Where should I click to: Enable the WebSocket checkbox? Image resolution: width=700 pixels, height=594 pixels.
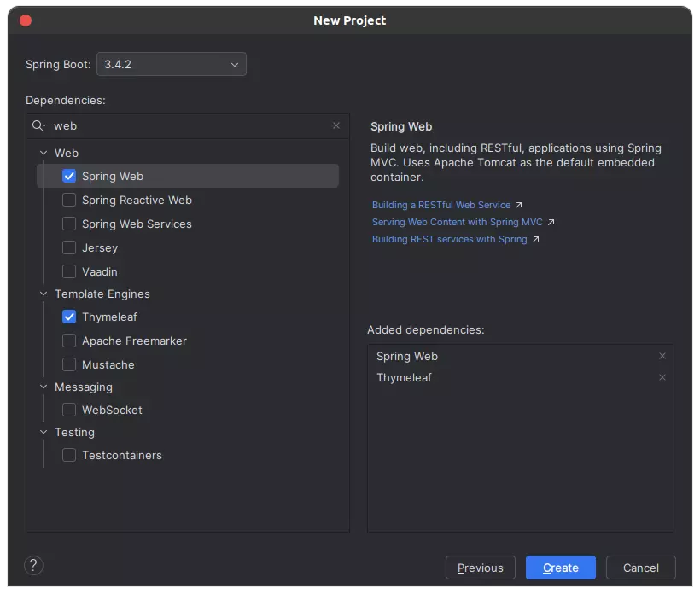pos(69,410)
